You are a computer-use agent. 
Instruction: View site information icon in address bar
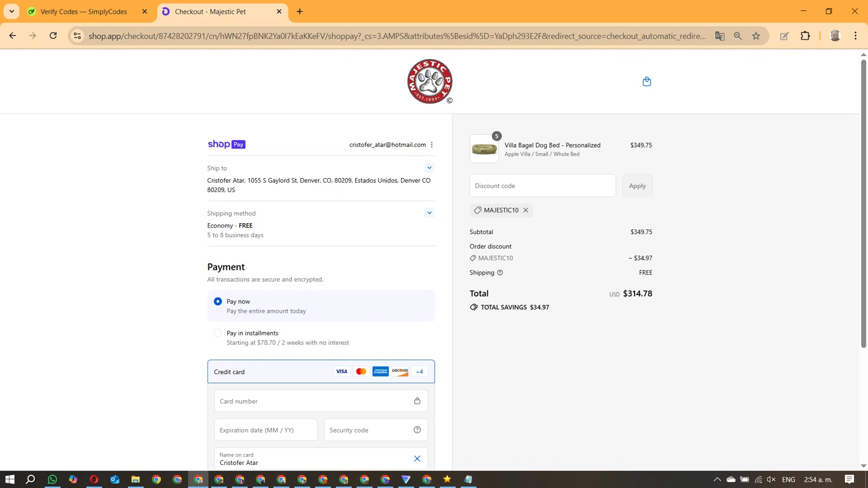77,36
